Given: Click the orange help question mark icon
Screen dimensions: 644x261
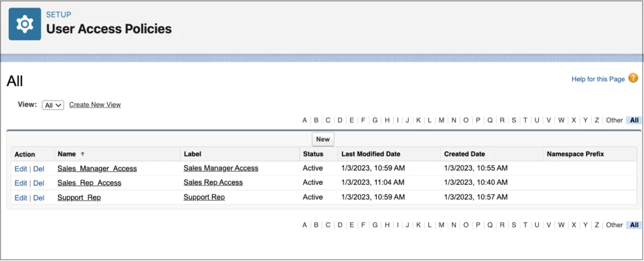Looking at the screenshot, I should click(x=633, y=78).
